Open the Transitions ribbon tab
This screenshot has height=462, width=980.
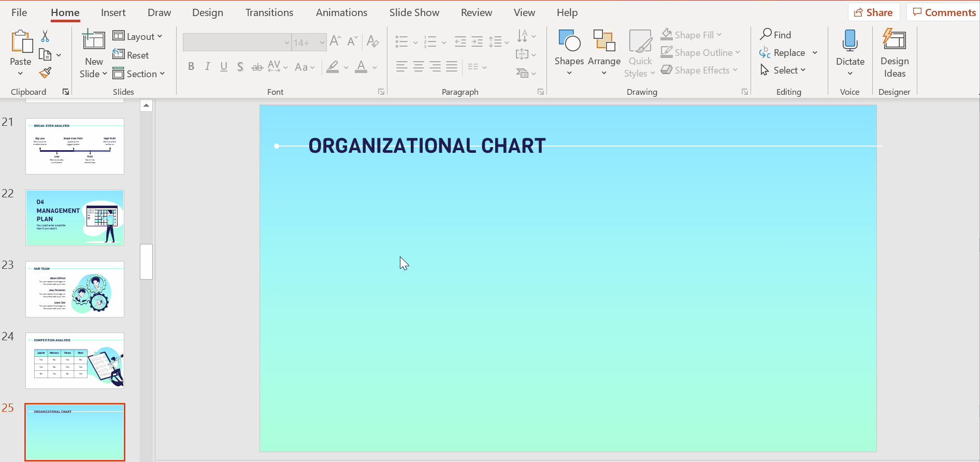269,12
